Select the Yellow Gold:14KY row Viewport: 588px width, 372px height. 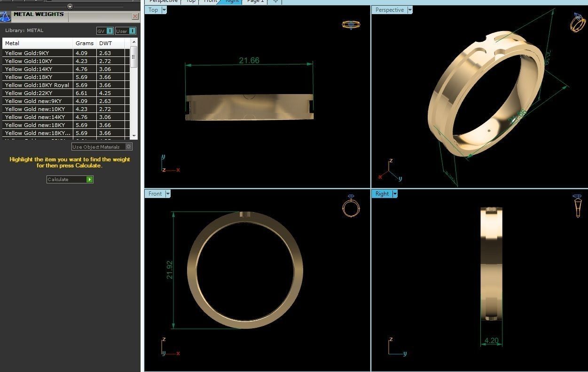click(66, 69)
